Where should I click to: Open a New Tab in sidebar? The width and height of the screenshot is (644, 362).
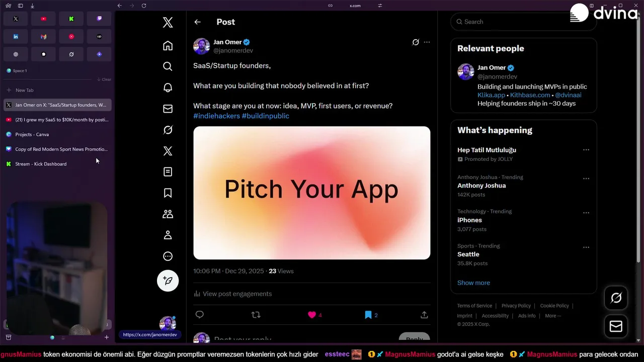[57, 90]
